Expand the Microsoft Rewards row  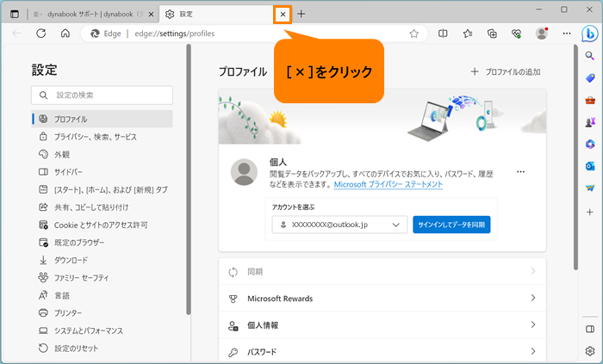tap(382, 299)
